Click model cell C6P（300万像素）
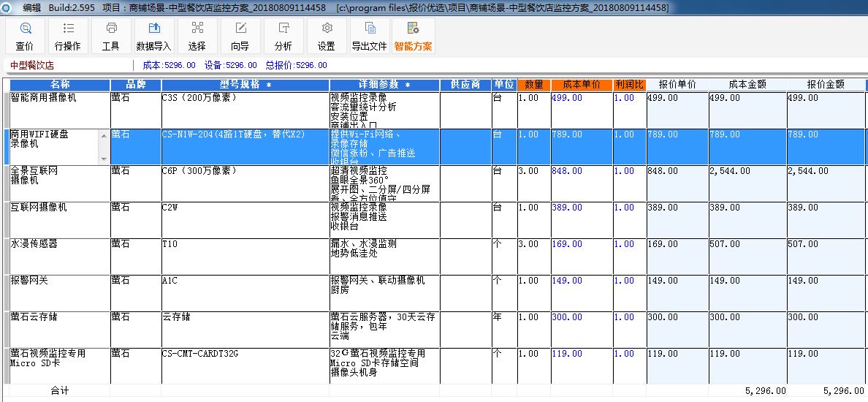 pos(245,183)
